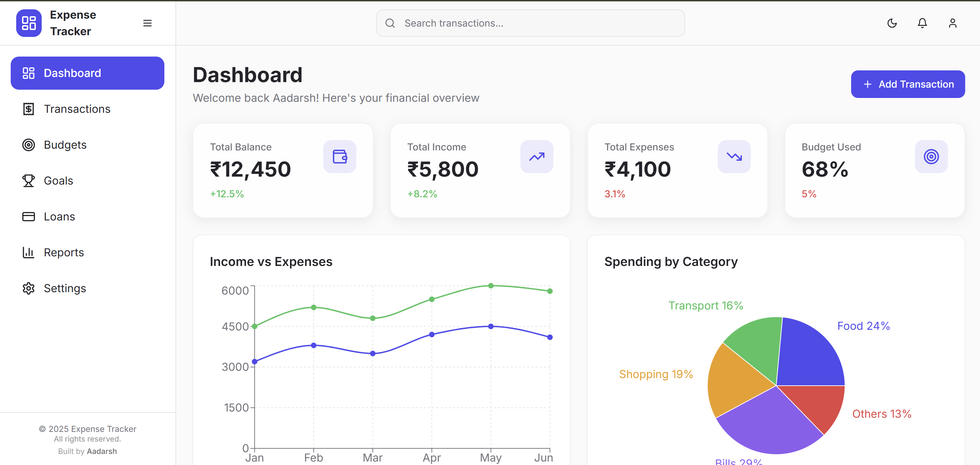The height and width of the screenshot is (465, 980).
Task: Click the wallet icon on Total Balance card
Action: coord(340,157)
